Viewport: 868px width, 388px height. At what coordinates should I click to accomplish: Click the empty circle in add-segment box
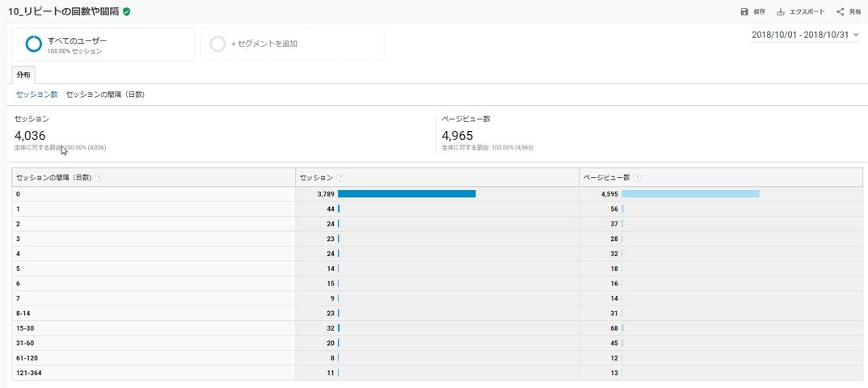(217, 44)
